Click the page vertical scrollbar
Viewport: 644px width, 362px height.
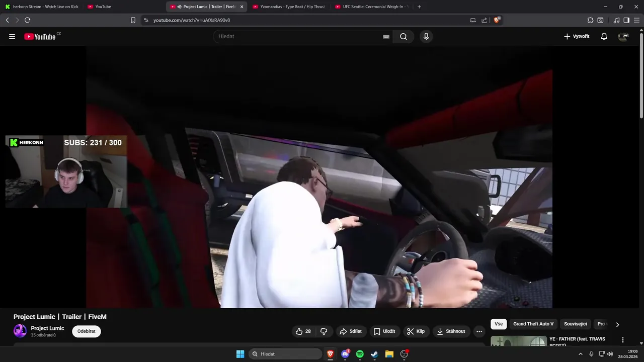[x=641, y=75]
